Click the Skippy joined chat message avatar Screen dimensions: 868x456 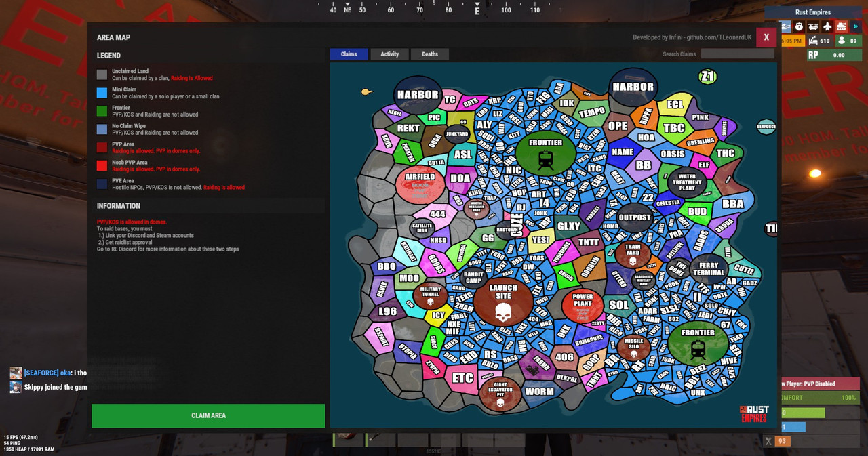16,387
